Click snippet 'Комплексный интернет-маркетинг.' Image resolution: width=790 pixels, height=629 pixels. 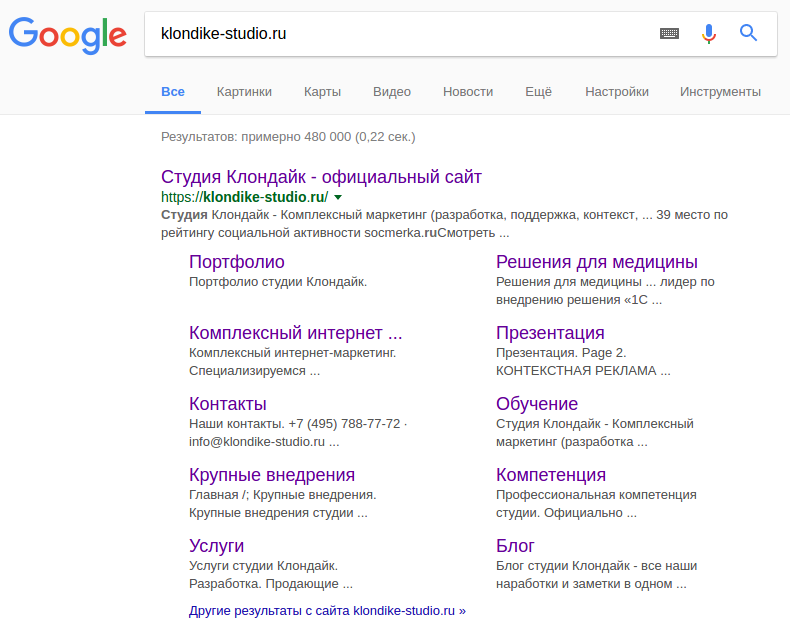click(293, 353)
